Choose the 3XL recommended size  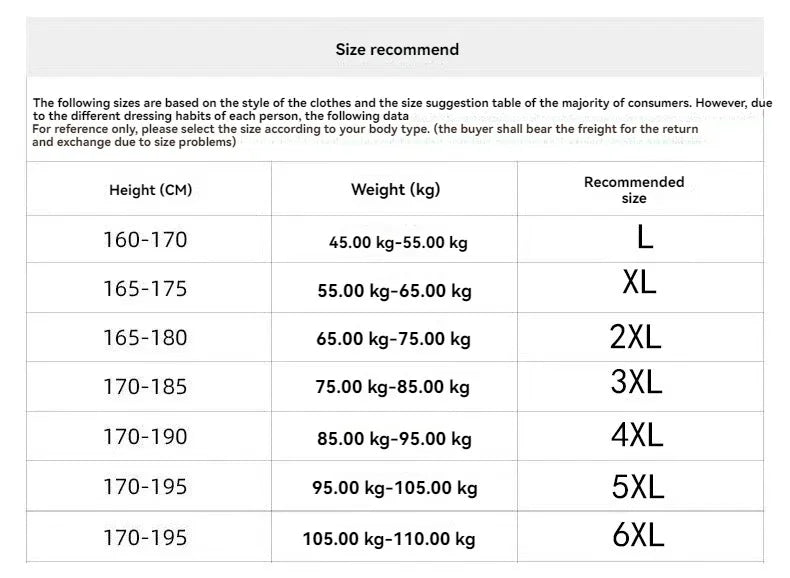tap(636, 381)
